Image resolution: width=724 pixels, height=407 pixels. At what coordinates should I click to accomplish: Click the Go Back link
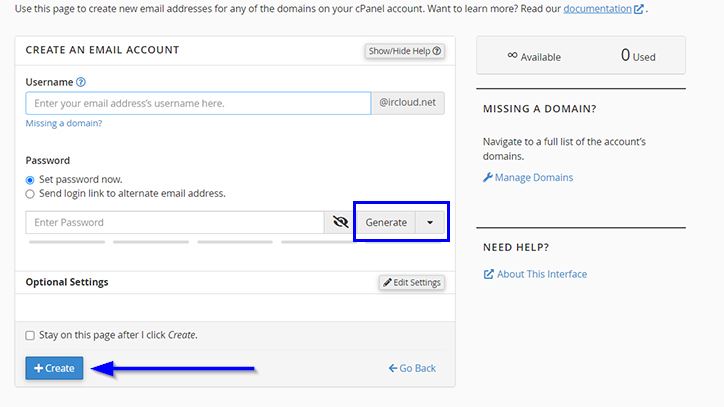tap(412, 368)
